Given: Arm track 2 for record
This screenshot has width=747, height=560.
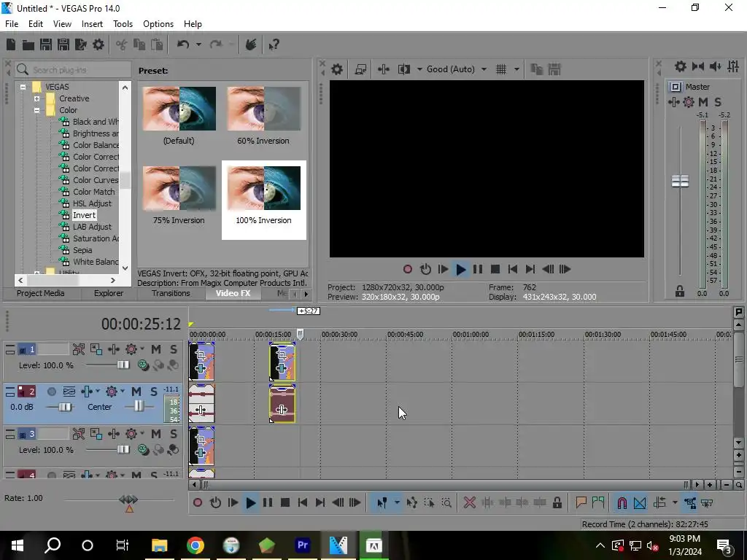Looking at the screenshot, I should 52,392.
